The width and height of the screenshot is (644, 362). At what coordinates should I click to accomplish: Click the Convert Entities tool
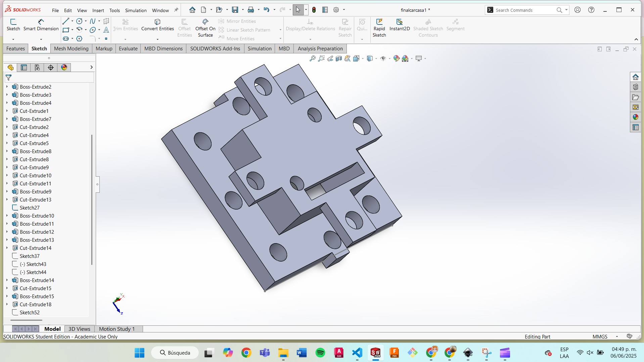pos(157,25)
